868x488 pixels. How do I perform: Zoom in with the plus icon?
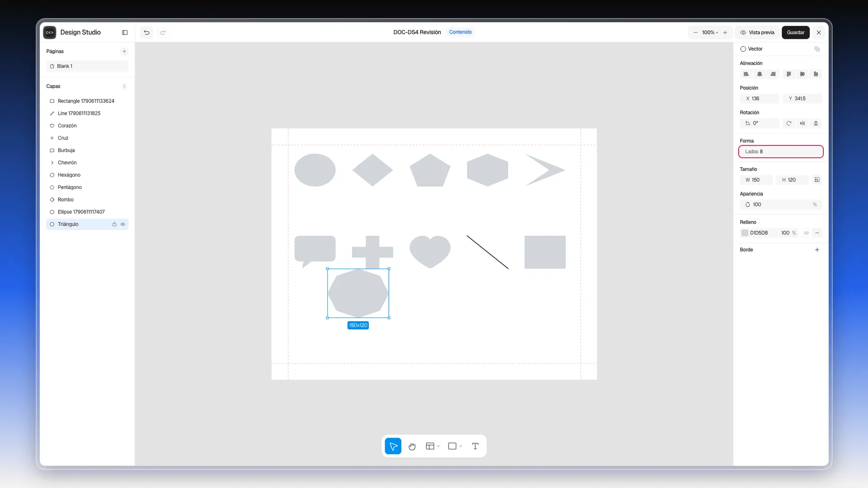tap(725, 33)
